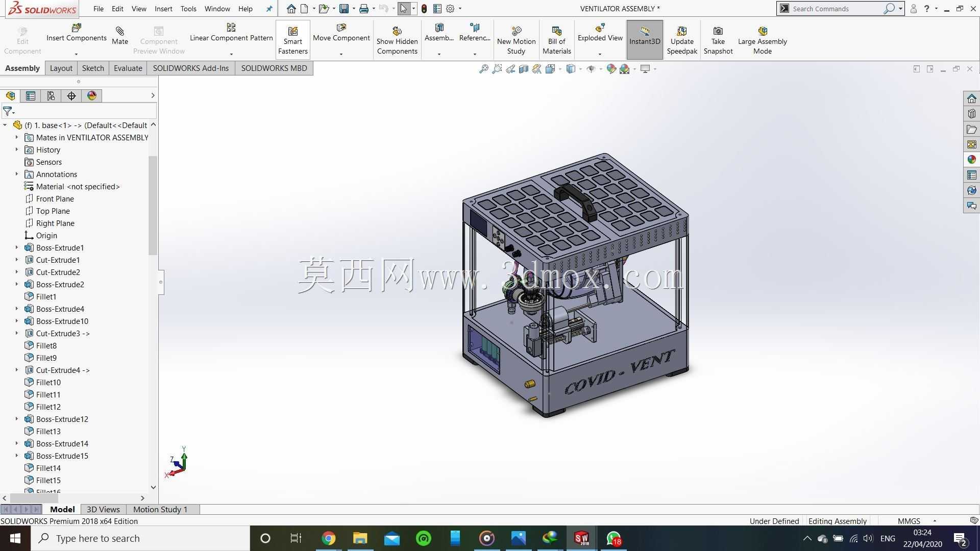This screenshot has width=980, height=551.
Task: Open the Insert Components dropdown arrow
Action: click(76, 54)
